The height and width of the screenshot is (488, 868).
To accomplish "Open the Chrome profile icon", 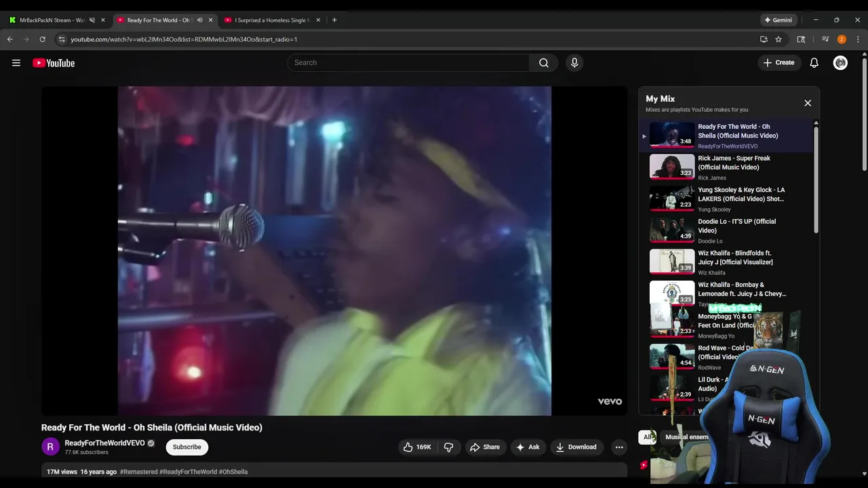I will (842, 39).
